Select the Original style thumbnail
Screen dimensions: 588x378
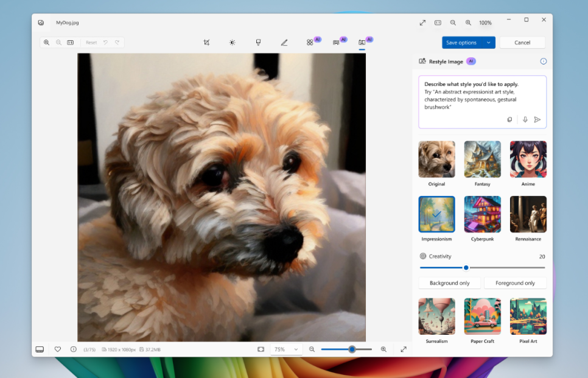click(436, 159)
